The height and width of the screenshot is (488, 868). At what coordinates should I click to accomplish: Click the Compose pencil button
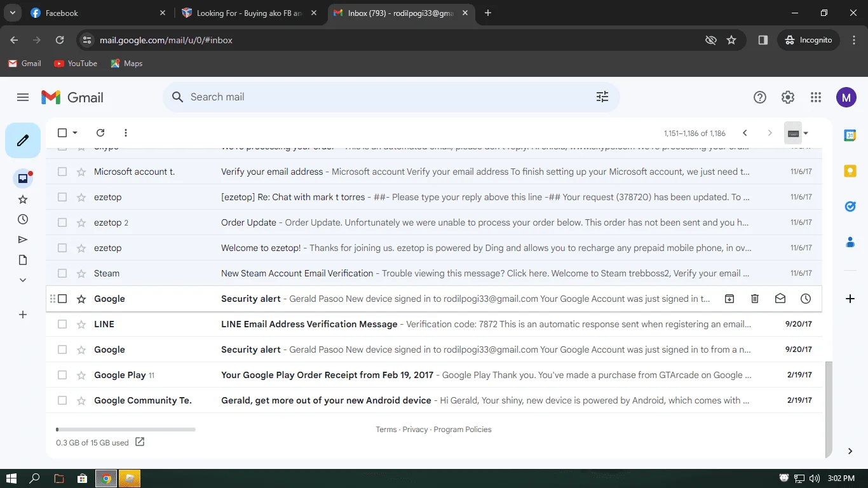[x=23, y=140]
